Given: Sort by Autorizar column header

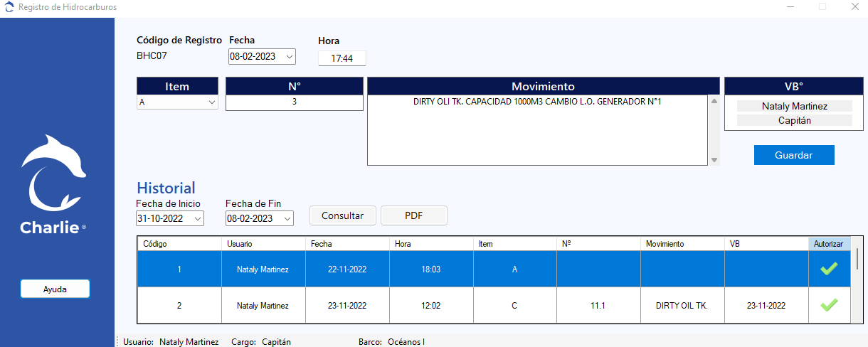Looking at the screenshot, I should [829, 244].
